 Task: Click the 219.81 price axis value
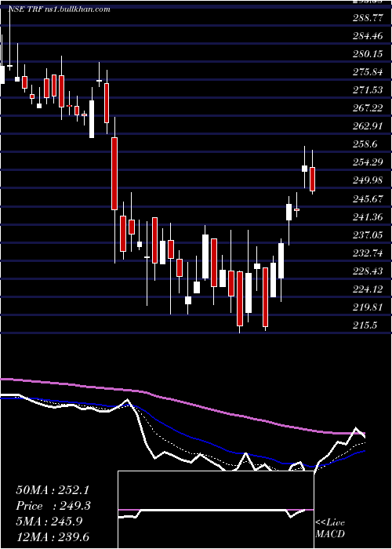pos(368,307)
